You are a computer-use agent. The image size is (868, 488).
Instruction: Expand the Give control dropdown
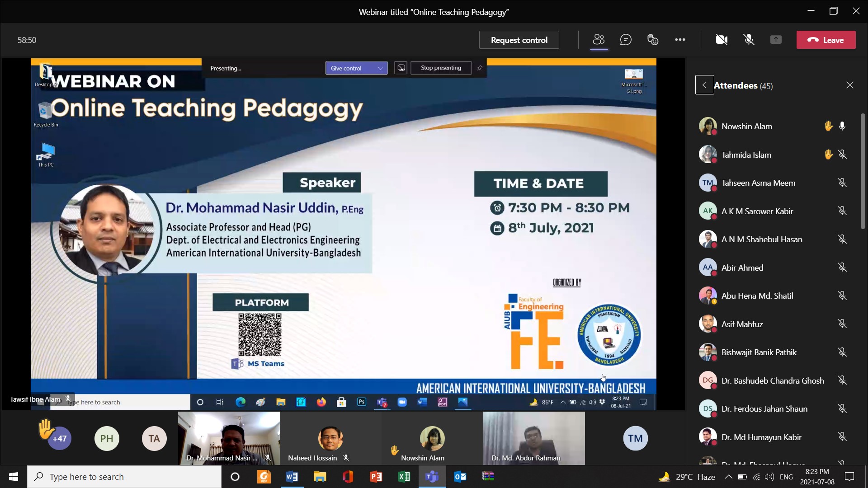click(380, 68)
